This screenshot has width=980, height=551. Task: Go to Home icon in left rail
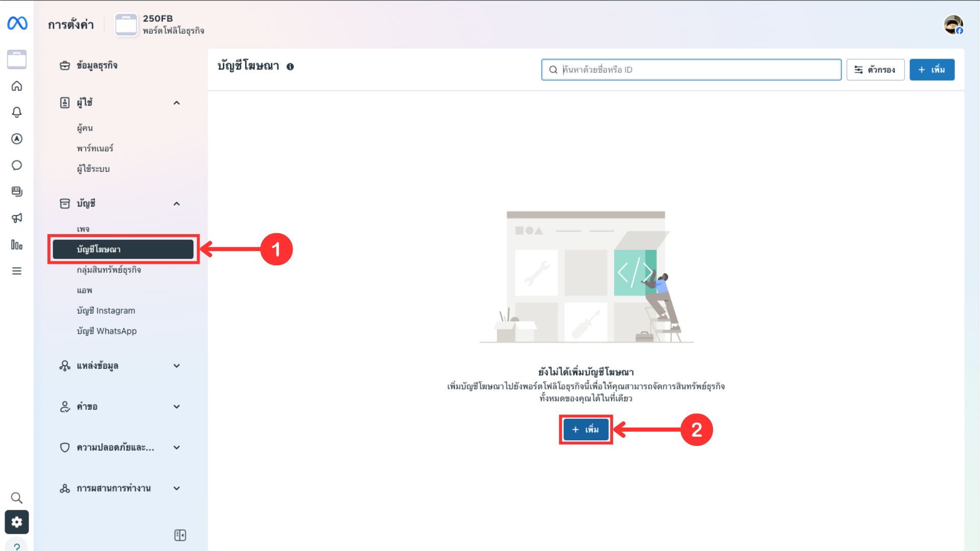click(x=17, y=86)
